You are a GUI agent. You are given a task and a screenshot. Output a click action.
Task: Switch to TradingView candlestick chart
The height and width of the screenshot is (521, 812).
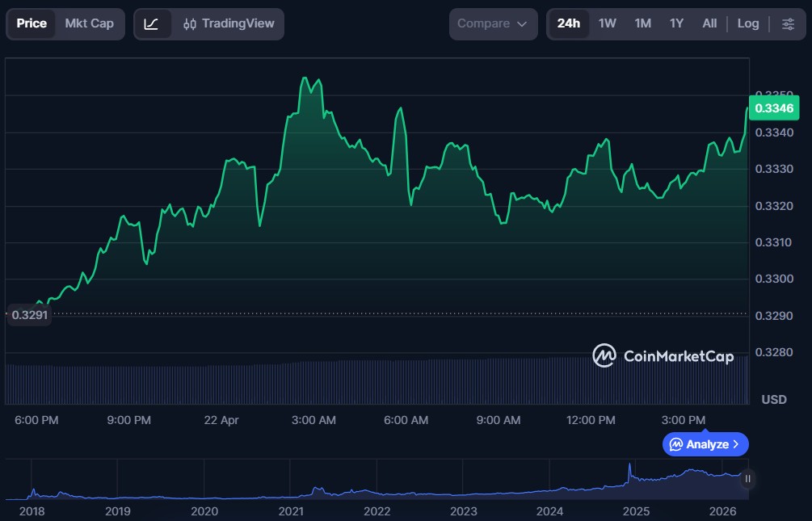[229, 23]
